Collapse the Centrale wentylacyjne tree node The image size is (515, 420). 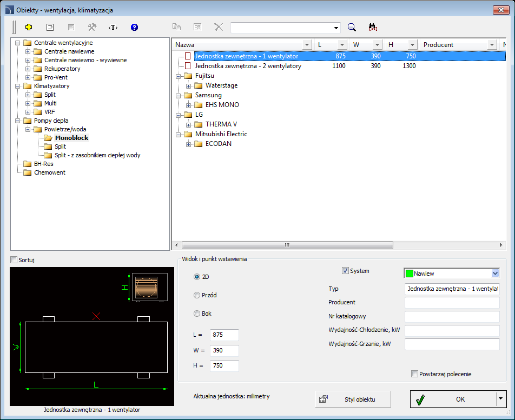click(18, 43)
